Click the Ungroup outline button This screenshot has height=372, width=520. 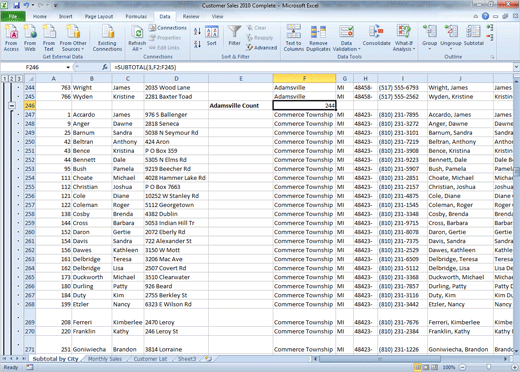click(x=451, y=37)
